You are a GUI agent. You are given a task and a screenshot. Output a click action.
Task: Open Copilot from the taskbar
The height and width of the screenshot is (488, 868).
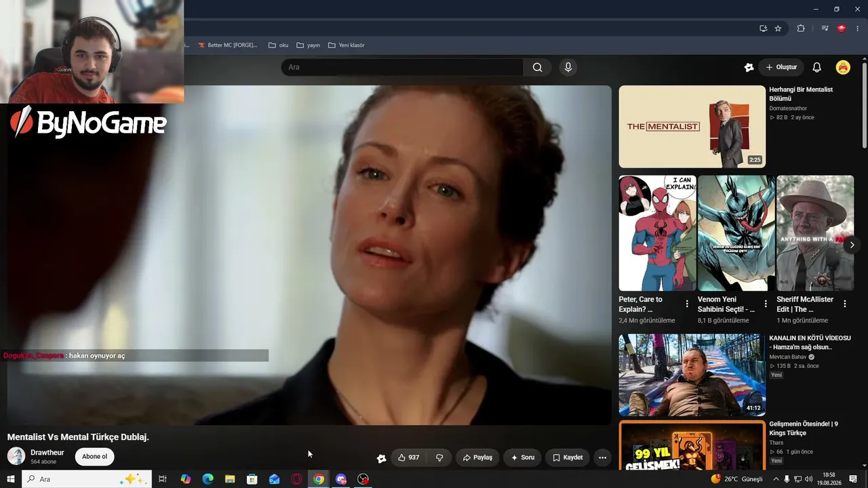click(x=186, y=479)
